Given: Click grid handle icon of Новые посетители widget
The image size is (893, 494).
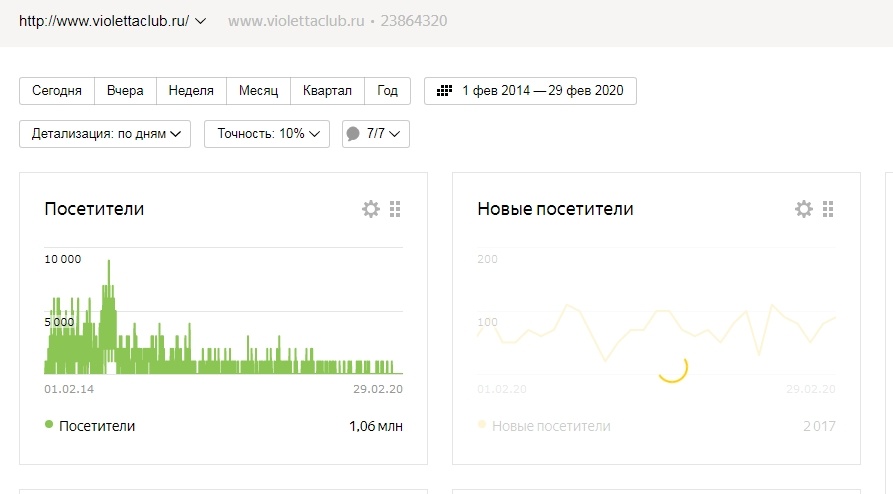Looking at the screenshot, I should [828, 209].
